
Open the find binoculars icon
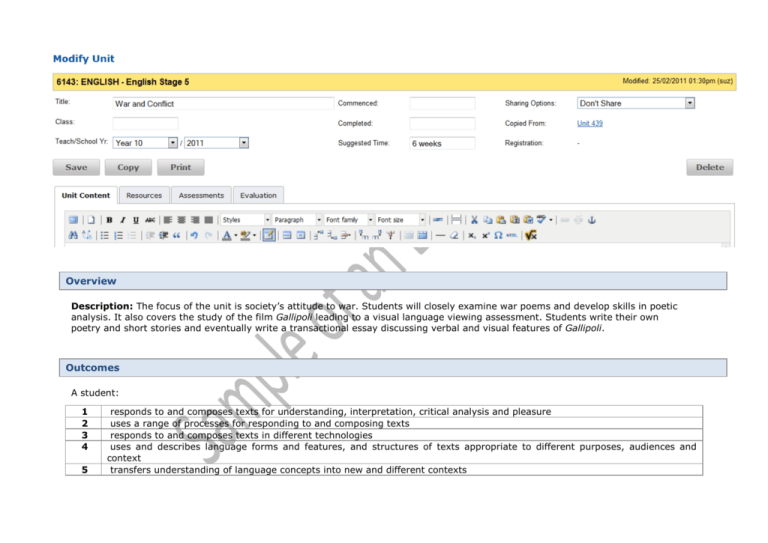(x=73, y=236)
